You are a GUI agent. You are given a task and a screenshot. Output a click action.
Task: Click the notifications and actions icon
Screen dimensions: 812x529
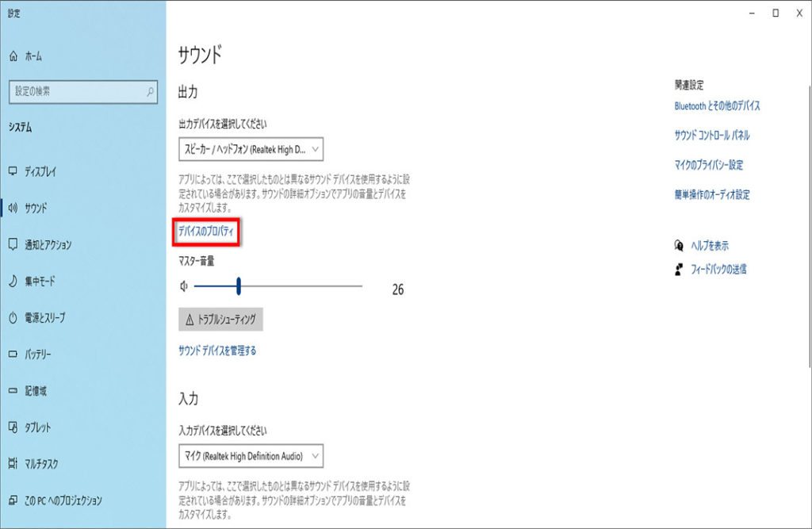[13, 244]
